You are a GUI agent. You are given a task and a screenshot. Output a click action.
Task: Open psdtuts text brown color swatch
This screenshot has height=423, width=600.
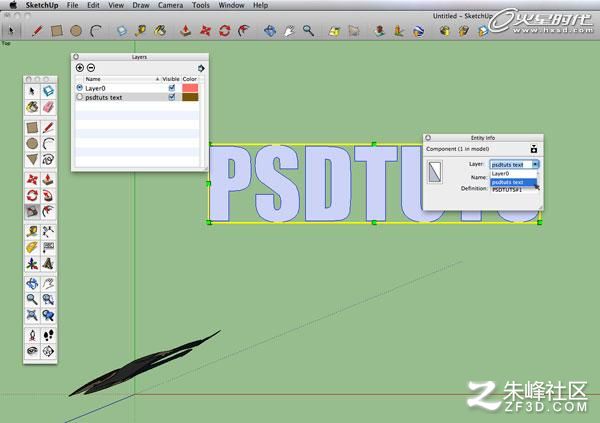(190, 97)
